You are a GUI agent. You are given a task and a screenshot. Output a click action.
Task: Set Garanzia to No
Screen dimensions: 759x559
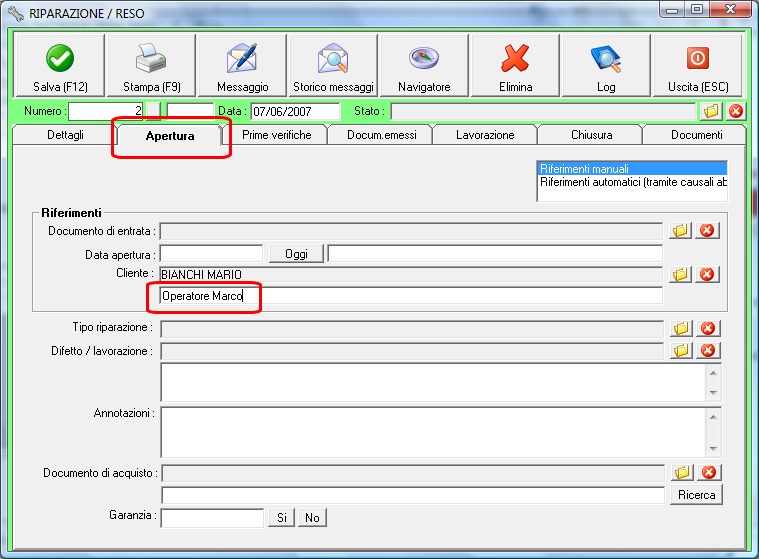click(312, 518)
